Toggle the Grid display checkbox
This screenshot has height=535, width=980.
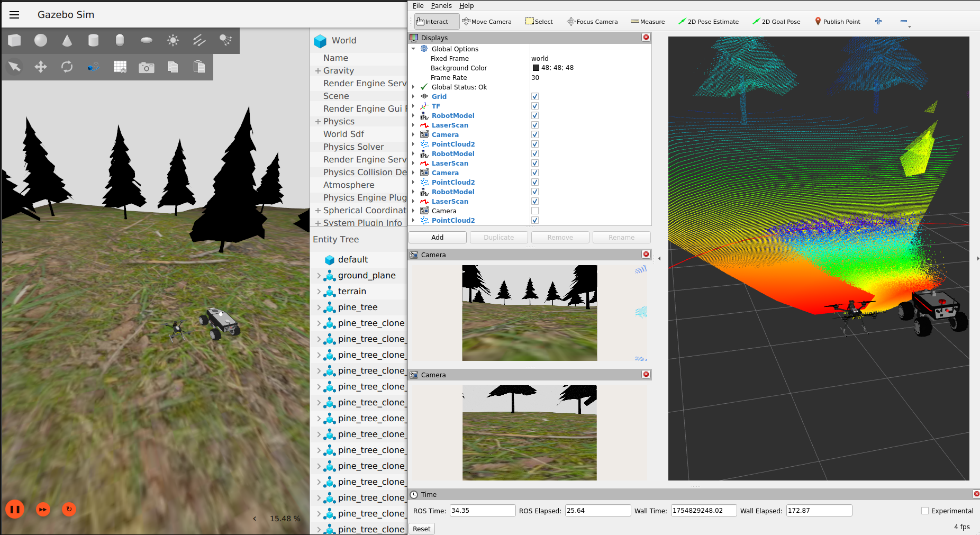[x=535, y=96]
